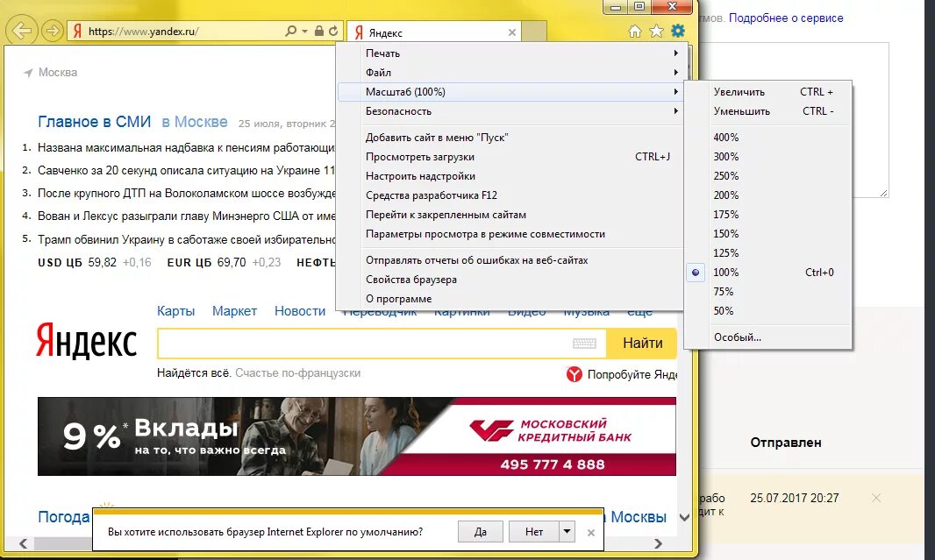Click the Tools gear icon
The image size is (935, 560).
click(x=678, y=31)
